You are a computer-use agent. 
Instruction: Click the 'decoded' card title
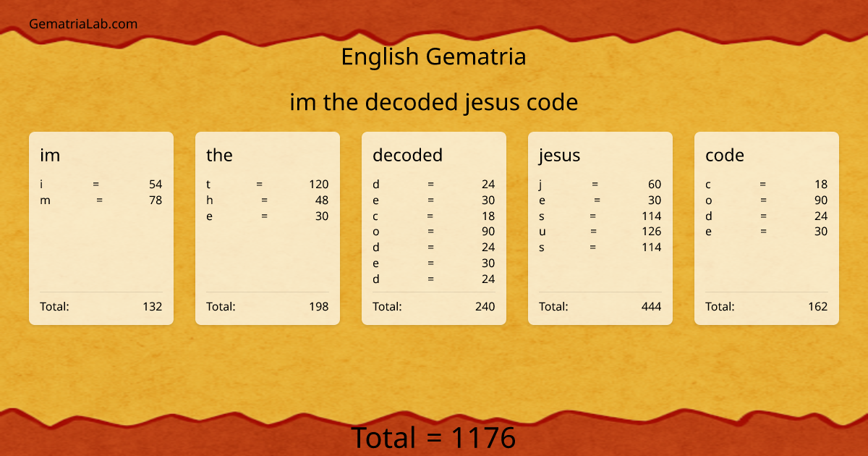407,155
